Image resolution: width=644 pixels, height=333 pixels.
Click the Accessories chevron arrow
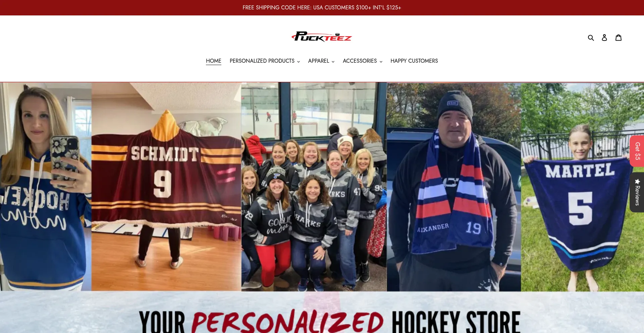(381, 62)
